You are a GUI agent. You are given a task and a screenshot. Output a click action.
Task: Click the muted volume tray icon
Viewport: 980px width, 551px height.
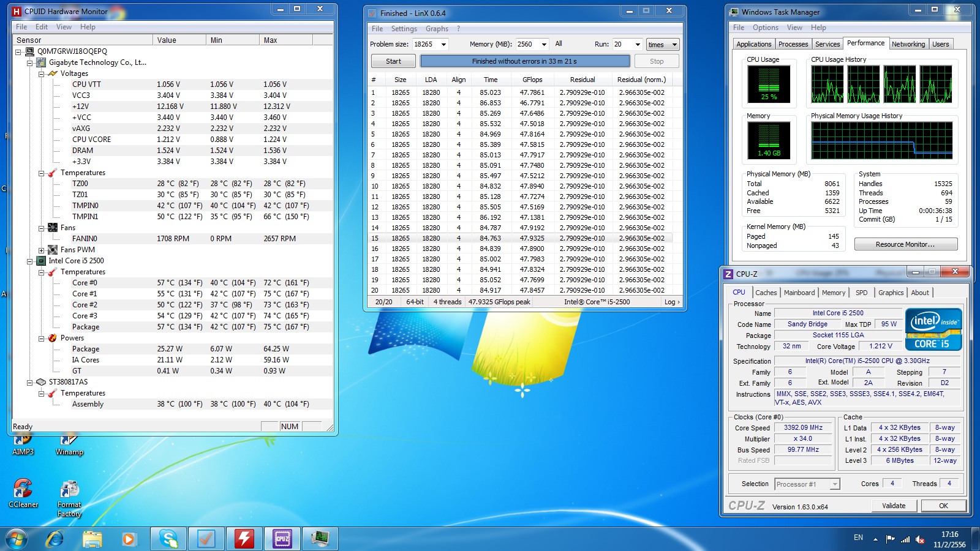pos(920,539)
